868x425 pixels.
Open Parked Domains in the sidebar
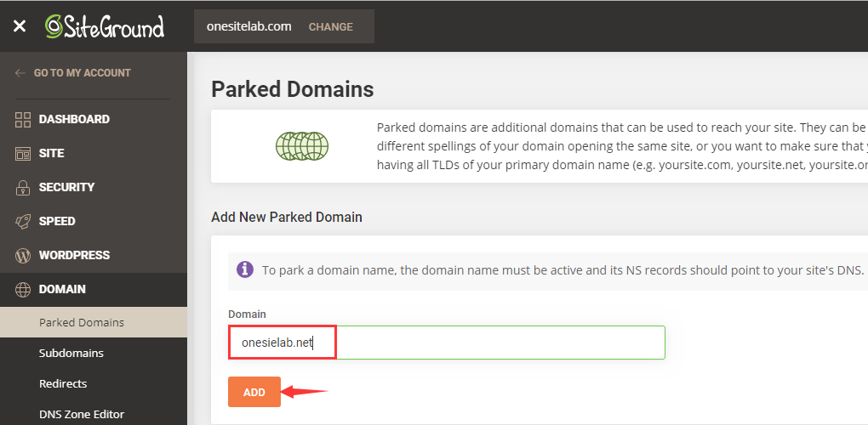pos(82,322)
